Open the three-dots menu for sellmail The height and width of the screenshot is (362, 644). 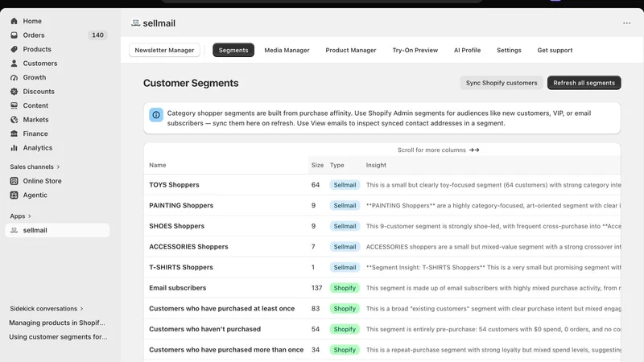click(626, 23)
